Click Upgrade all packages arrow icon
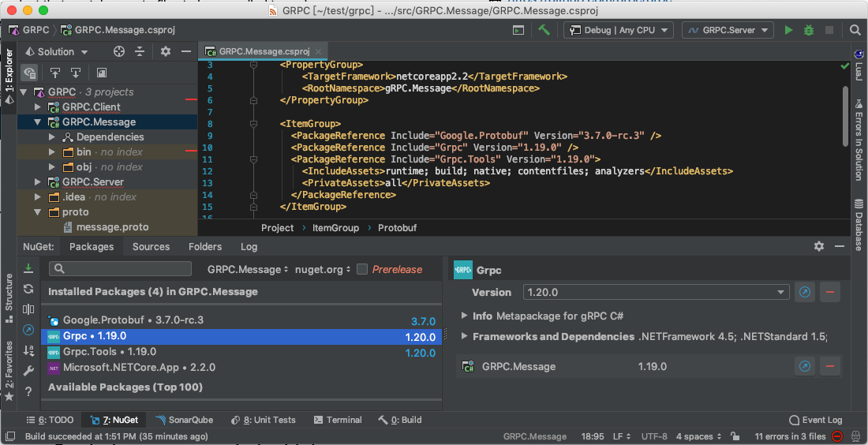 [x=28, y=330]
